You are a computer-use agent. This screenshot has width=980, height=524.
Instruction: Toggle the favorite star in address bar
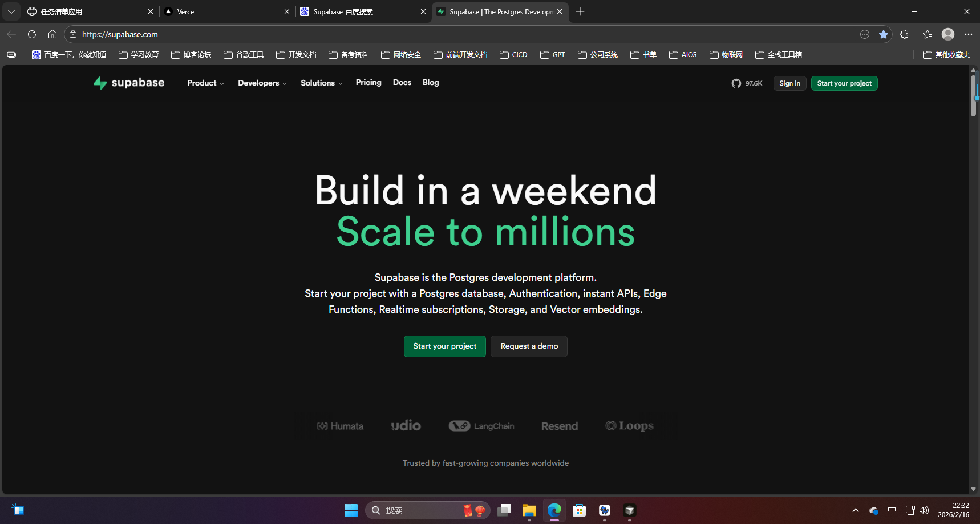click(884, 34)
